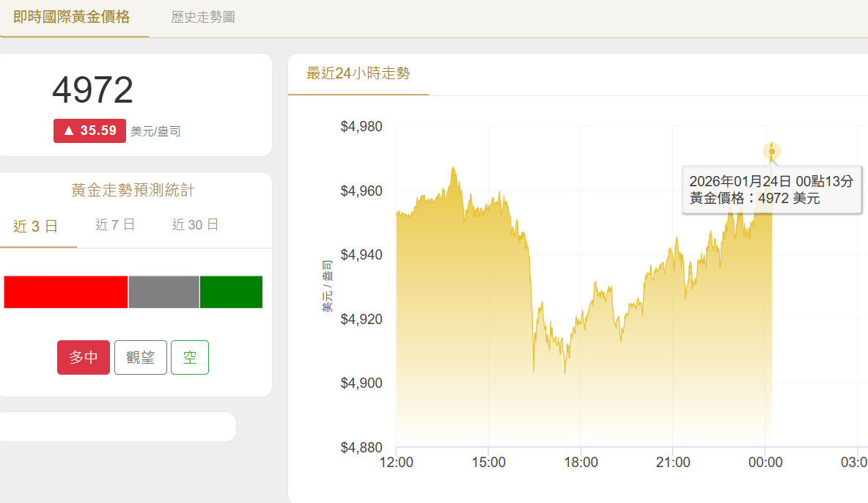Switch to the 歷史走勢圖 tab
Viewport: 868px width, 503px height.
(x=203, y=17)
